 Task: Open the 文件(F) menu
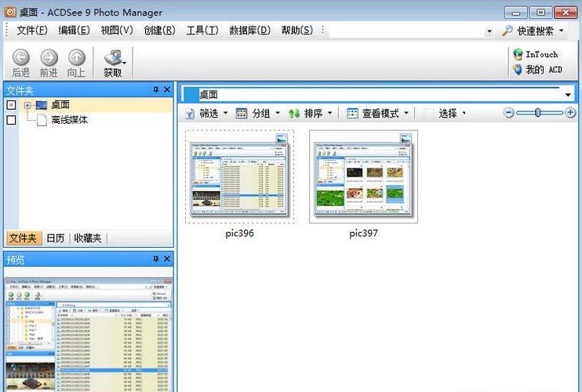(32, 31)
